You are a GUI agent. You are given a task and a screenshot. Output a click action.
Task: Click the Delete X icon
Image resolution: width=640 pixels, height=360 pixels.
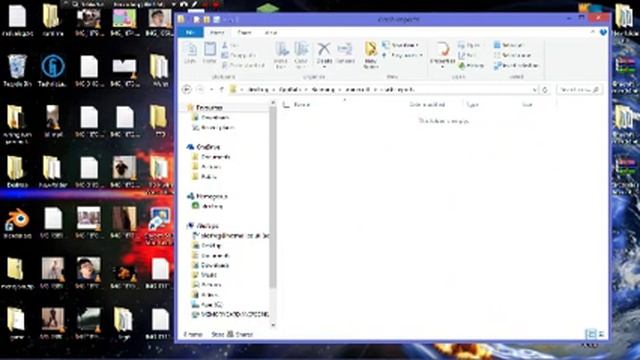(324, 49)
